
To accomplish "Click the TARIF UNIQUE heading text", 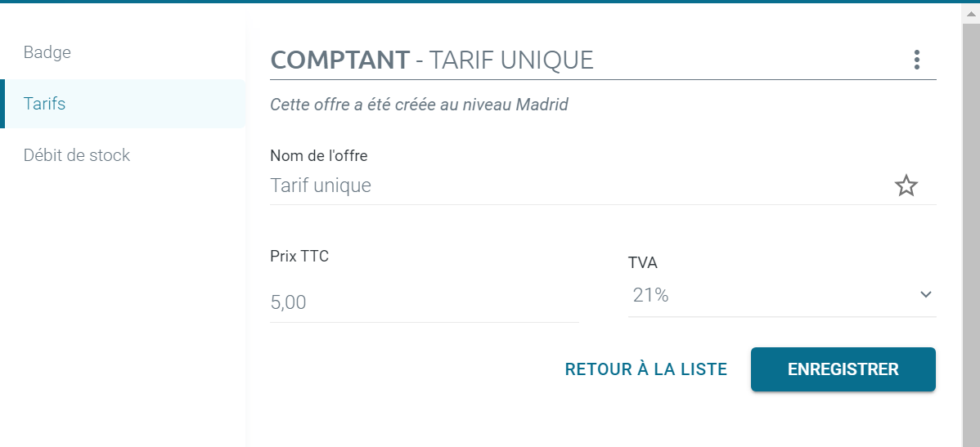I will pos(511,60).
